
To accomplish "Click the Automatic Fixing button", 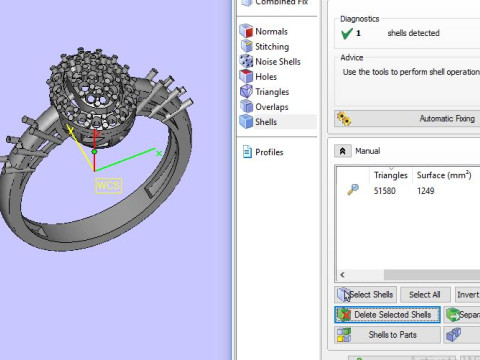I will [407, 118].
